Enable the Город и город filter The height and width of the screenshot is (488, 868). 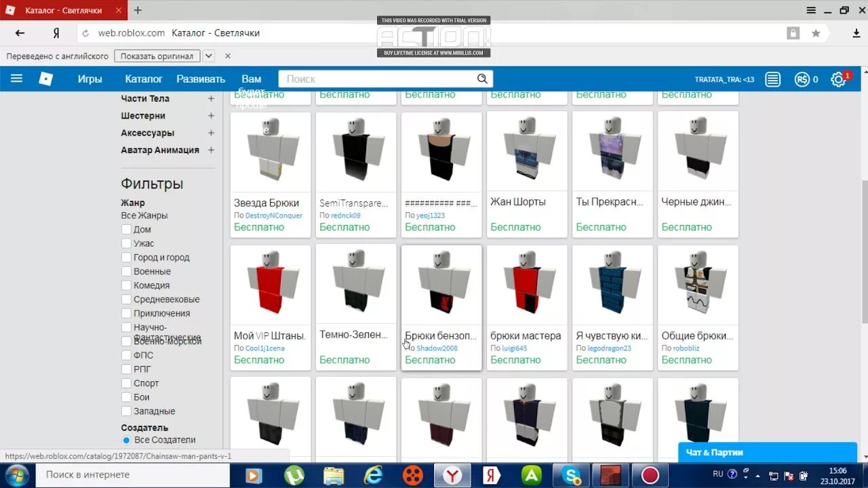(126, 258)
